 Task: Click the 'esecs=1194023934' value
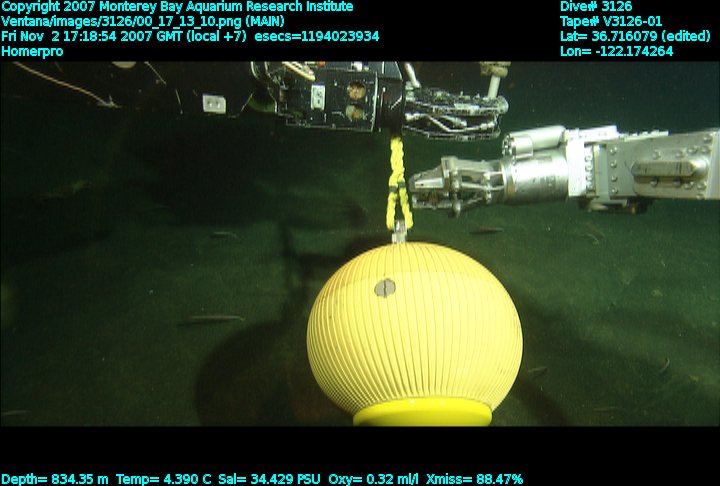317,36
